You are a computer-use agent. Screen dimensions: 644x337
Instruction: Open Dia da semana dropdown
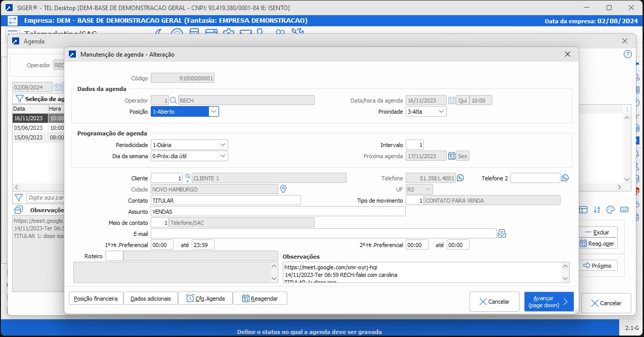(x=223, y=156)
